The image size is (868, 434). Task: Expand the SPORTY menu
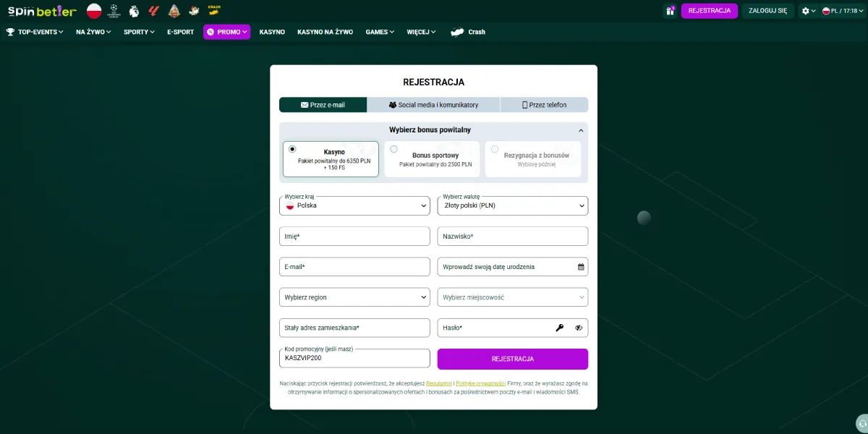139,32
